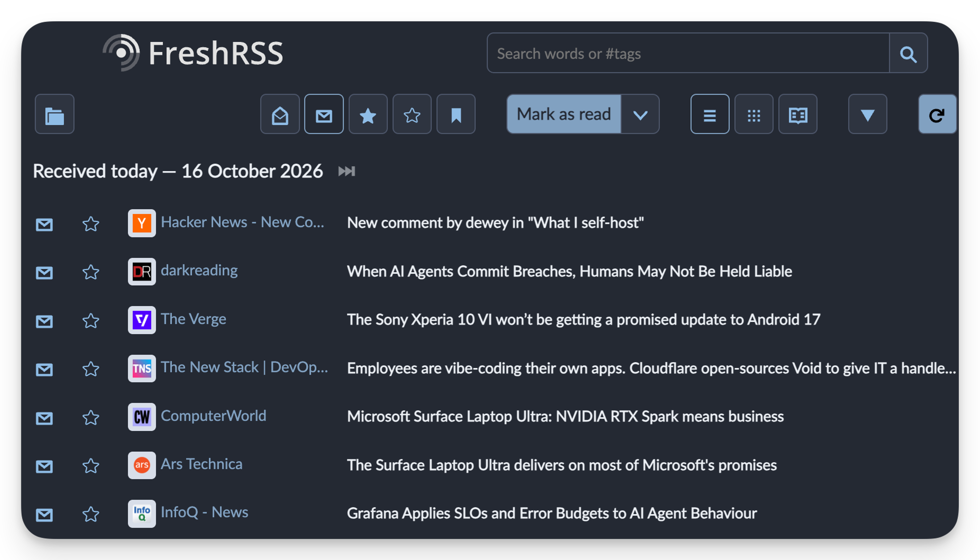Click the ComputerWorld CW favicon
Image resolution: width=980 pixels, height=560 pixels.
coord(141,417)
